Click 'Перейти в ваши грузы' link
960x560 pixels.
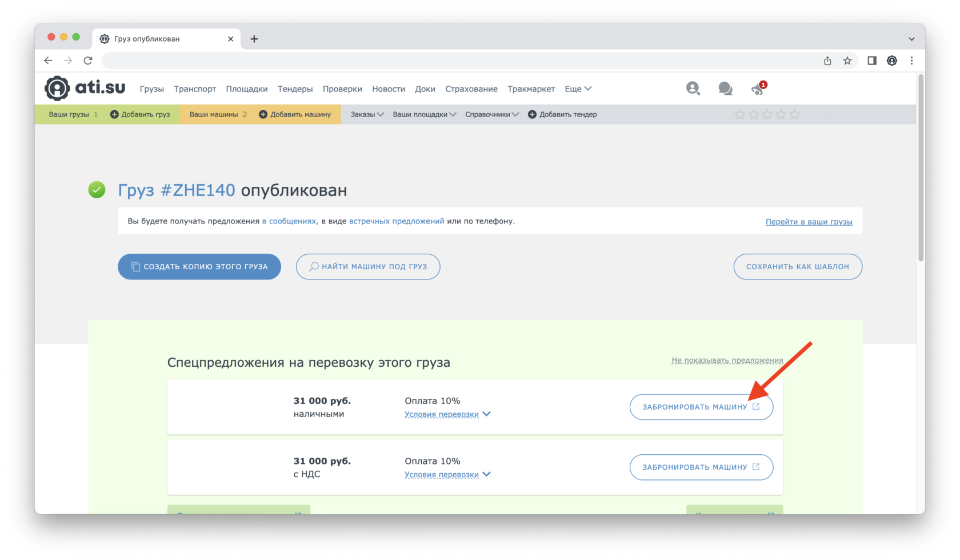[809, 222]
